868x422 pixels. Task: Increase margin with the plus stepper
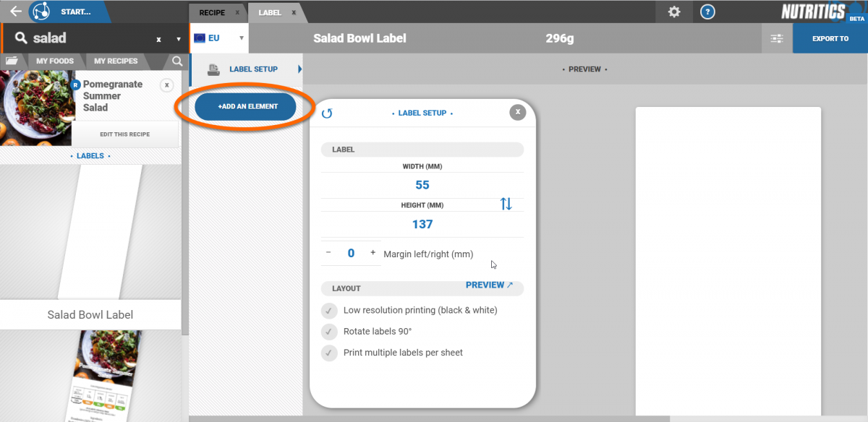coord(373,253)
